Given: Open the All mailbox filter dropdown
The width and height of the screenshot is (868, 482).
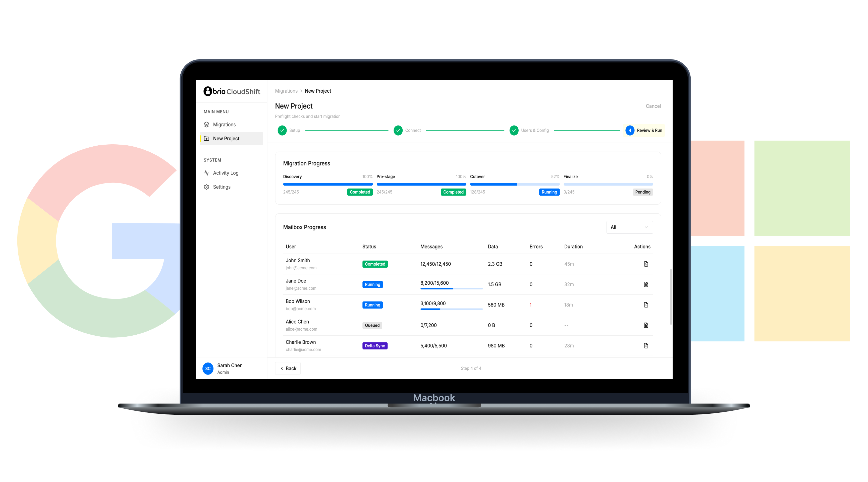Looking at the screenshot, I should point(629,227).
